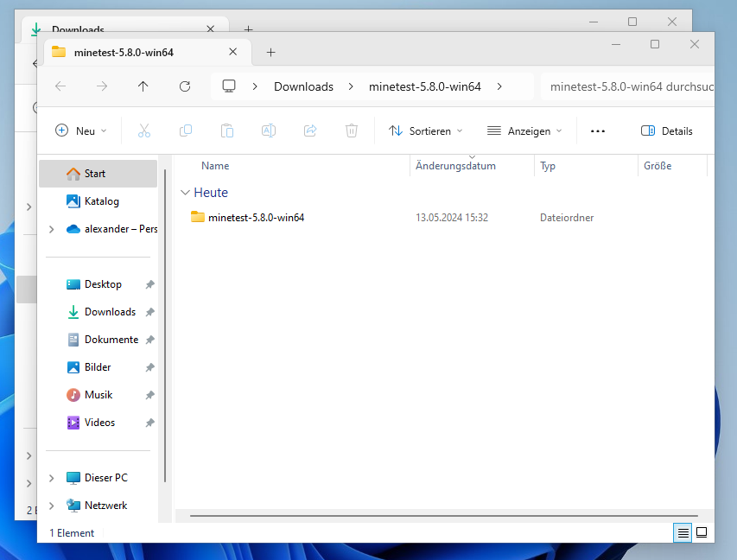Screen dimensions: 737x560
Task: Click the Share icon in toolbar
Action: click(x=310, y=130)
